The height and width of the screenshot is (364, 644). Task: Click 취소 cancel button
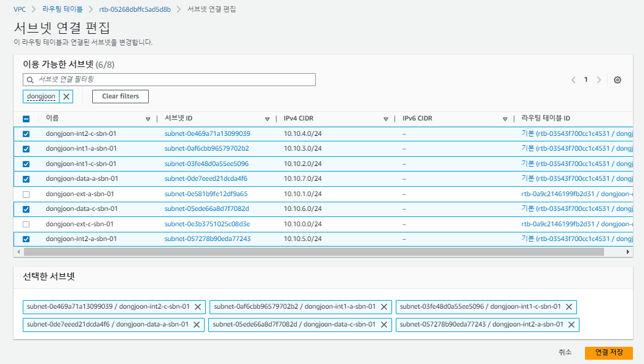pos(565,352)
